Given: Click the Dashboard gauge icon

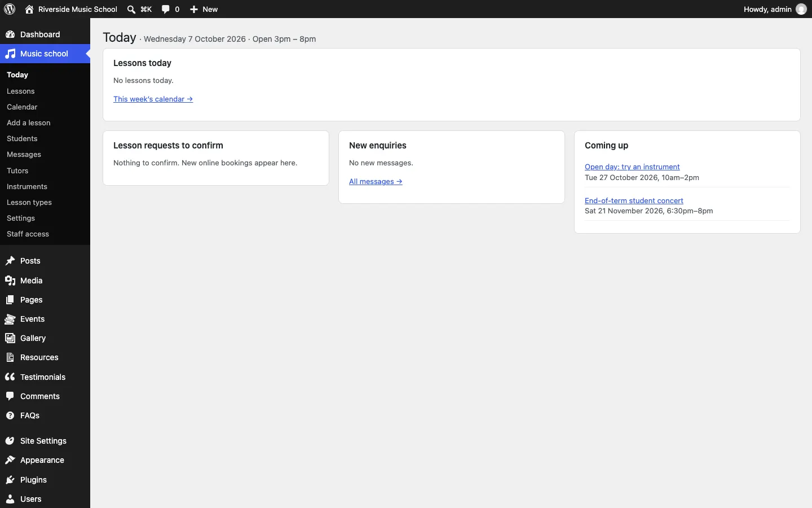Looking at the screenshot, I should click(x=10, y=34).
